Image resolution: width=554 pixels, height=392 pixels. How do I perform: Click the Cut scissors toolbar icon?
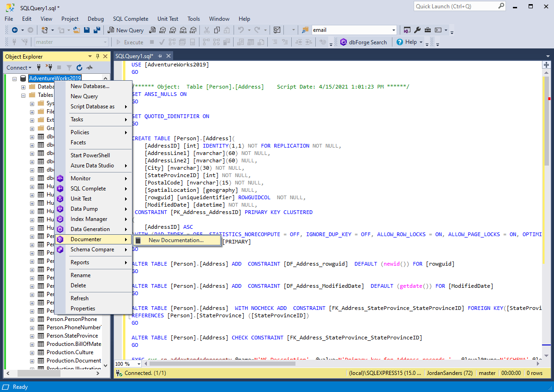pyautogui.click(x=207, y=30)
